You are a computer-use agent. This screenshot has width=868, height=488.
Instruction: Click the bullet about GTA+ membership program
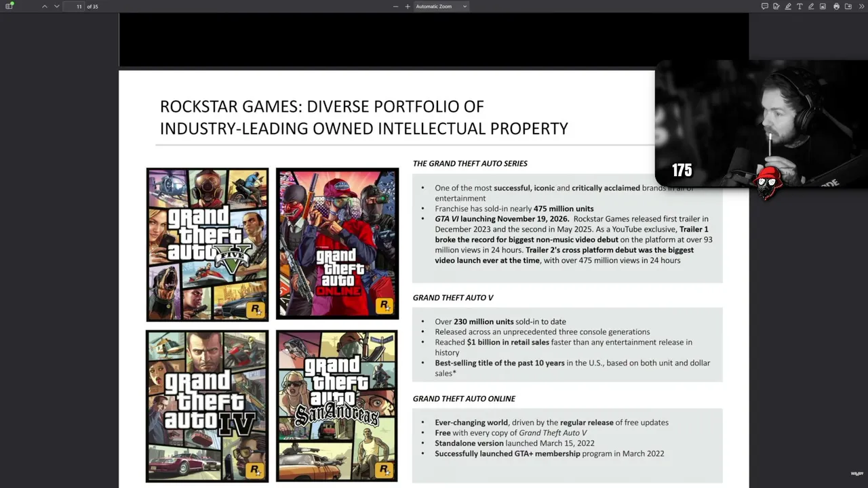click(x=549, y=454)
